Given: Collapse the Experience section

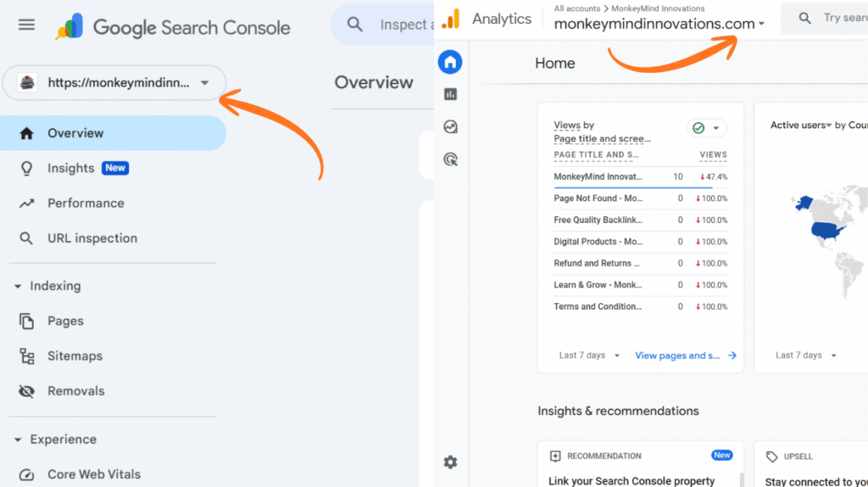Looking at the screenshot, I should point(18,440).
